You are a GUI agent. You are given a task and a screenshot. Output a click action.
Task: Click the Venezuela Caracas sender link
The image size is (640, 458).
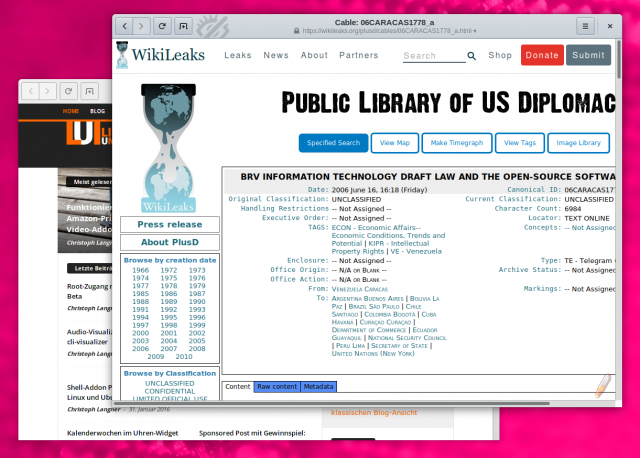pyautogui.click(x=360, y=289)
